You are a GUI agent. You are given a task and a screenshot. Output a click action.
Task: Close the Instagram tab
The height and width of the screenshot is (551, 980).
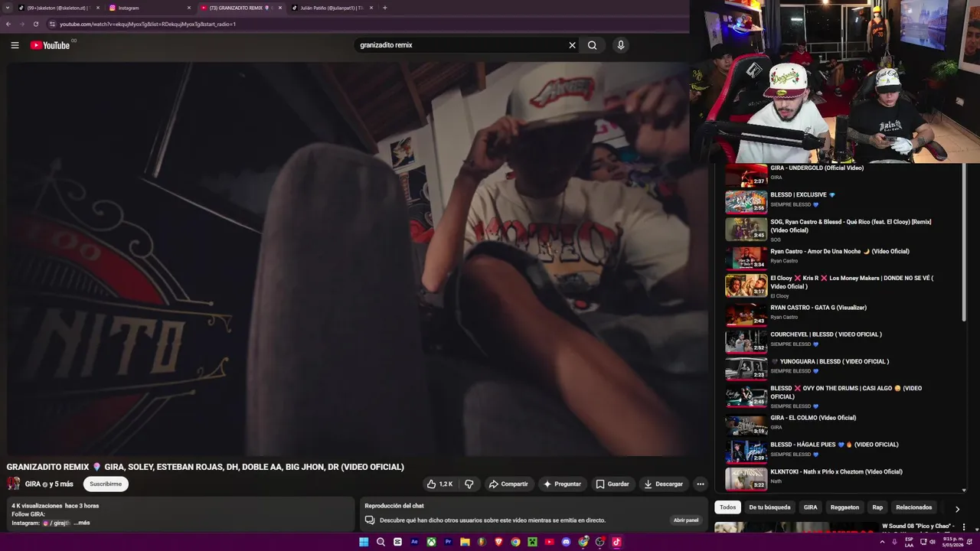tap(189, 8)
